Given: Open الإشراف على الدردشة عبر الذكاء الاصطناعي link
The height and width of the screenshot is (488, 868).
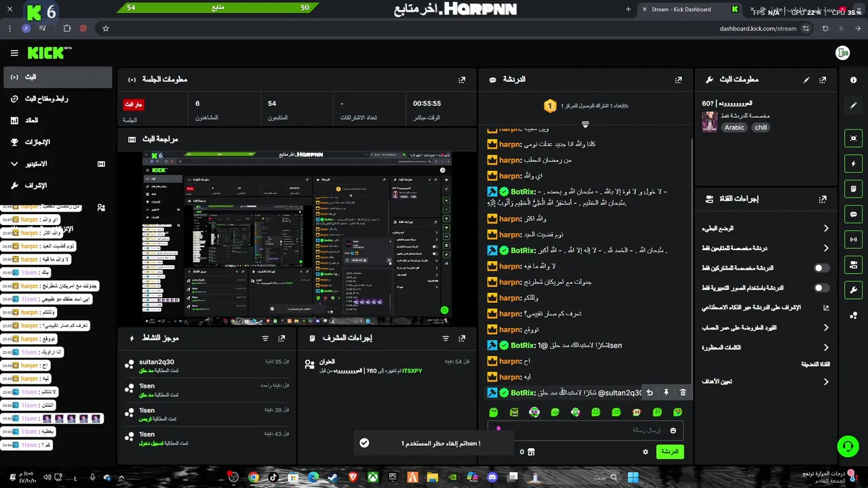Looking at the screenshot, I should pos(766,308).
